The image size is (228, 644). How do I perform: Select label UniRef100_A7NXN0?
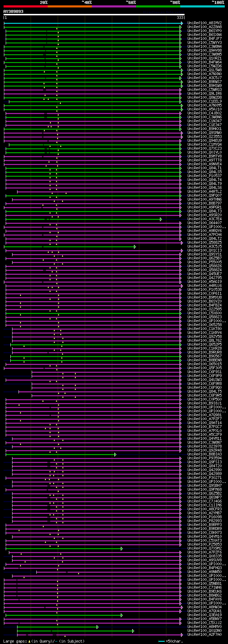[204, 74]
